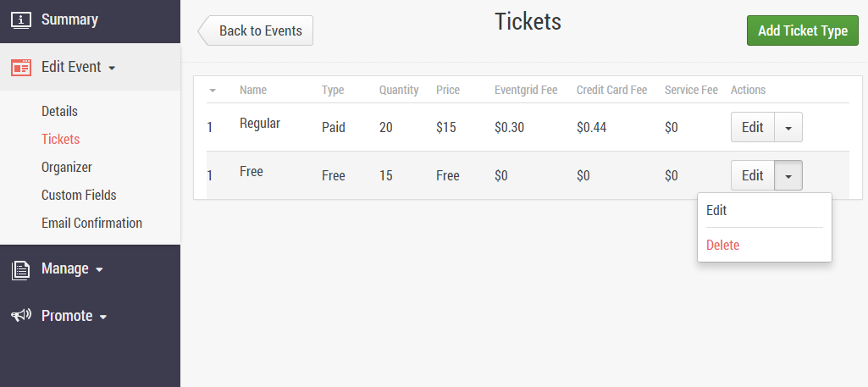Viewport: 868px width, 387px height.
Task: Open the Regular ticket actions dropdown
Action: coord(788,128)
